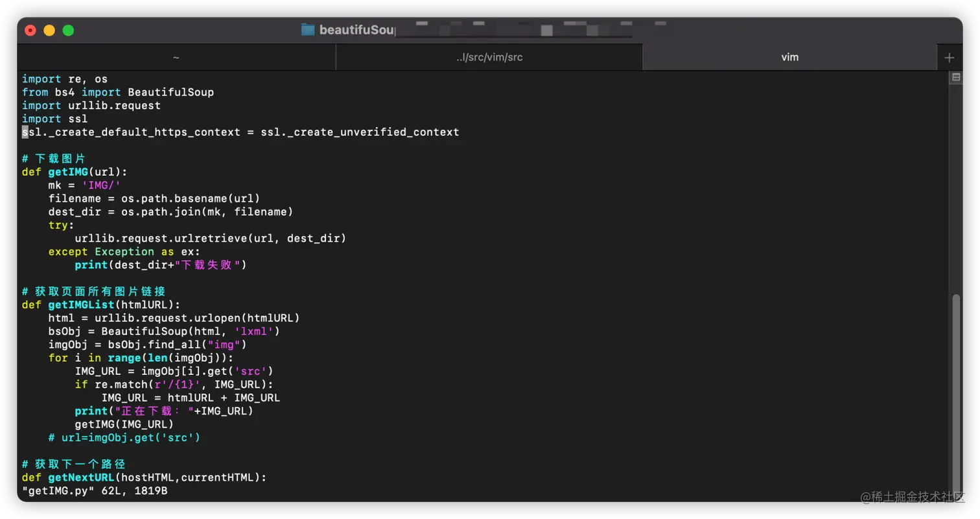Click the re.match(r'/{1}', IMG_URL) line
This screenshot has height=519, width=980.
tap(174, 385)
